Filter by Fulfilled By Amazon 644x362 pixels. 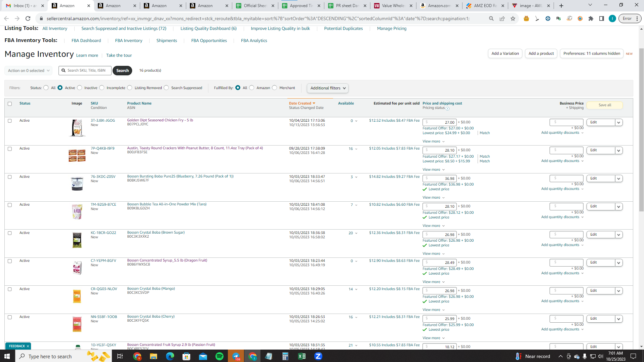point(252,88)
